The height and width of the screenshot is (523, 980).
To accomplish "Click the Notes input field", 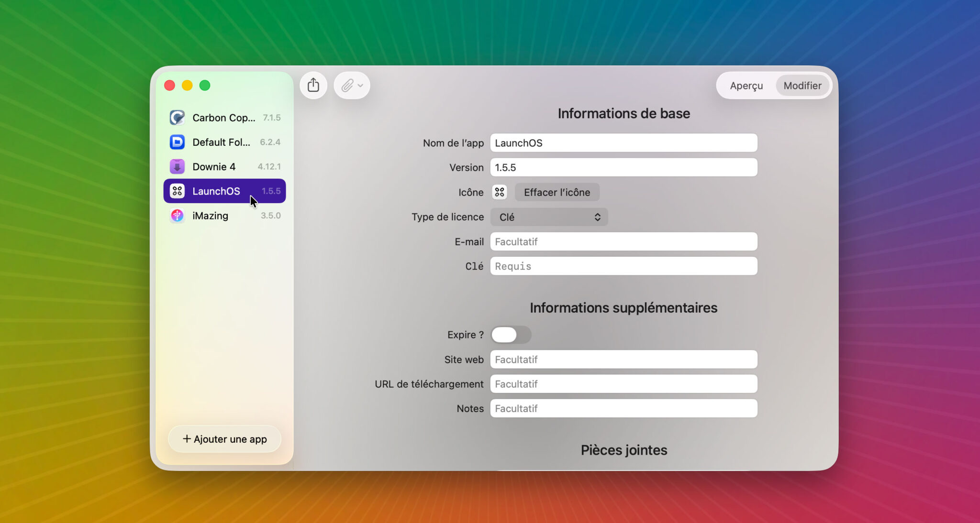I will (x=624, y=408).
